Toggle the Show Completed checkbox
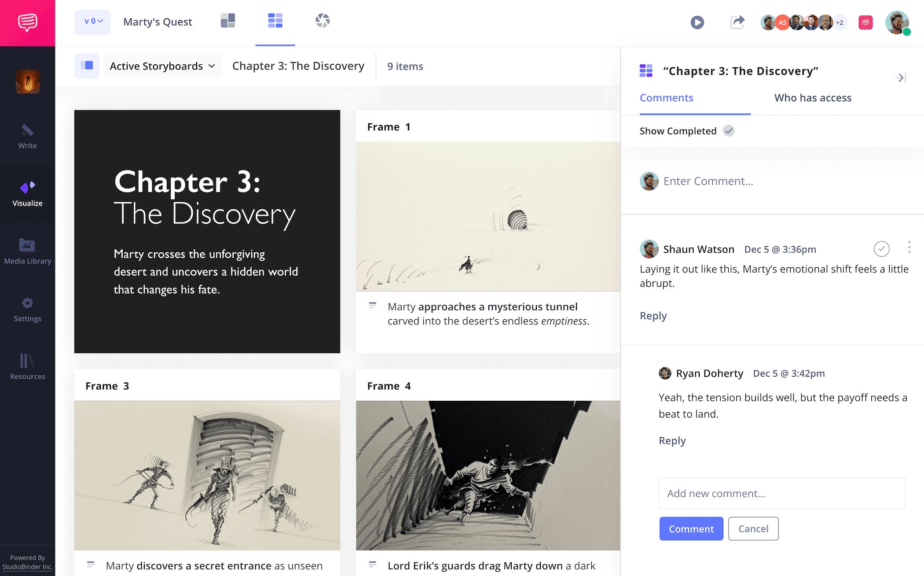 tap(729, 131)
